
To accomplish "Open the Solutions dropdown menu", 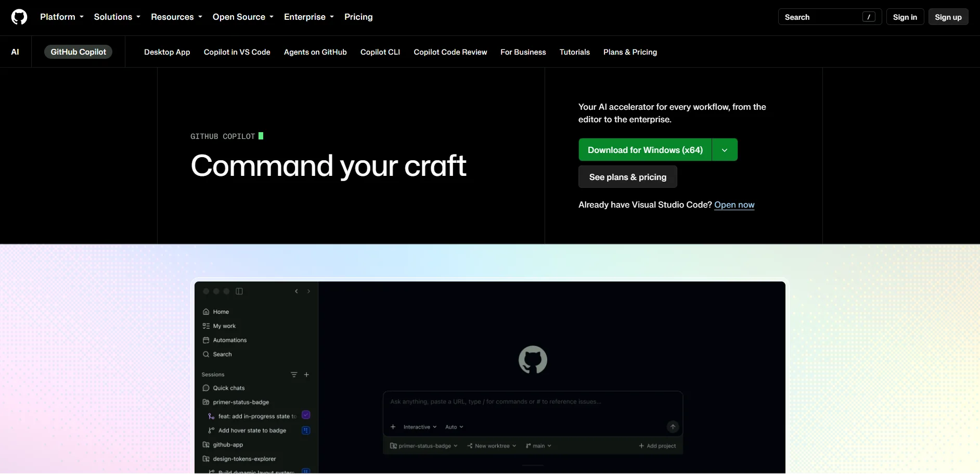I will pos(117,17).
